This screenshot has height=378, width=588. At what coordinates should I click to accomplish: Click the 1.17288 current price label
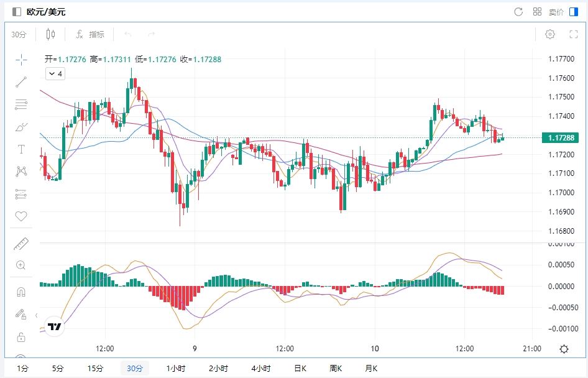[x=561, y=137]
